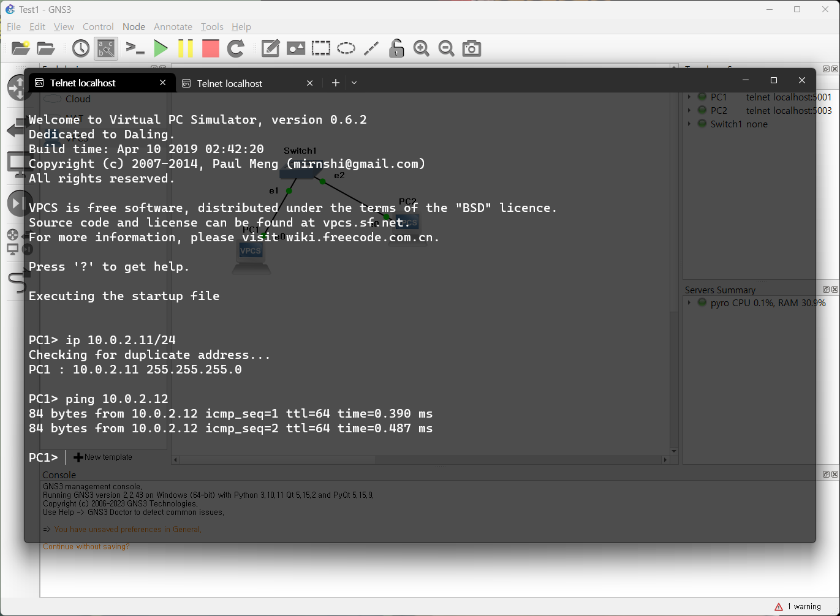This screenshot has height=616, width=840.
Task: Toggle show/hide interface labels icon
Action: pyautogui.click(x=106, y=48)
